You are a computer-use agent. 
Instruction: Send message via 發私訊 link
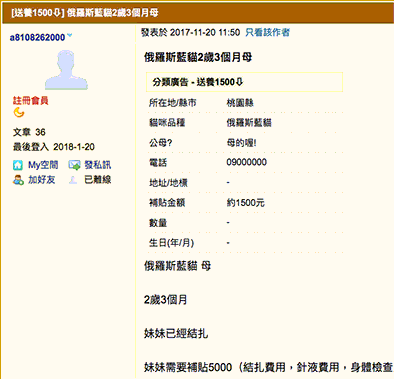coord(97,165)
